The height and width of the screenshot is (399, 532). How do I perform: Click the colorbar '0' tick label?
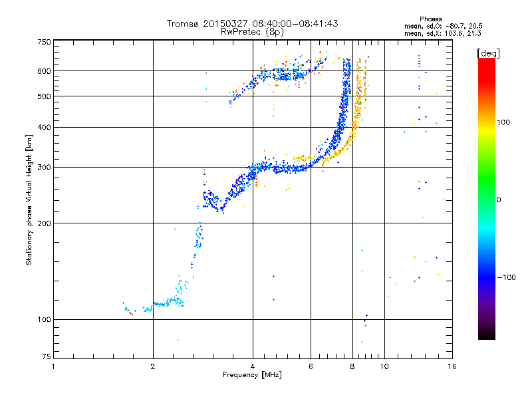click(499, 200)
